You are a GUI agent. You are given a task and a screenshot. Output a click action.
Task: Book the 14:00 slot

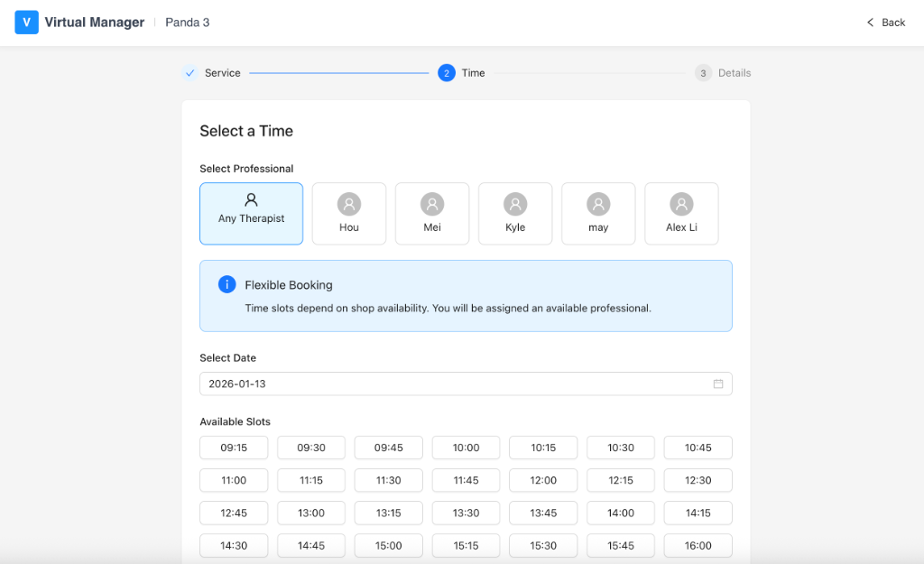621,513
